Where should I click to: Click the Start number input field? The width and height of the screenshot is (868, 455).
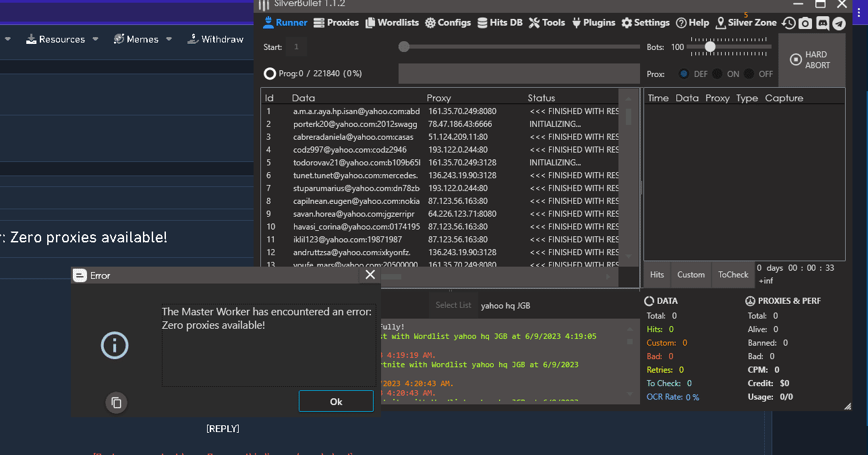click(x=297, y=47)
